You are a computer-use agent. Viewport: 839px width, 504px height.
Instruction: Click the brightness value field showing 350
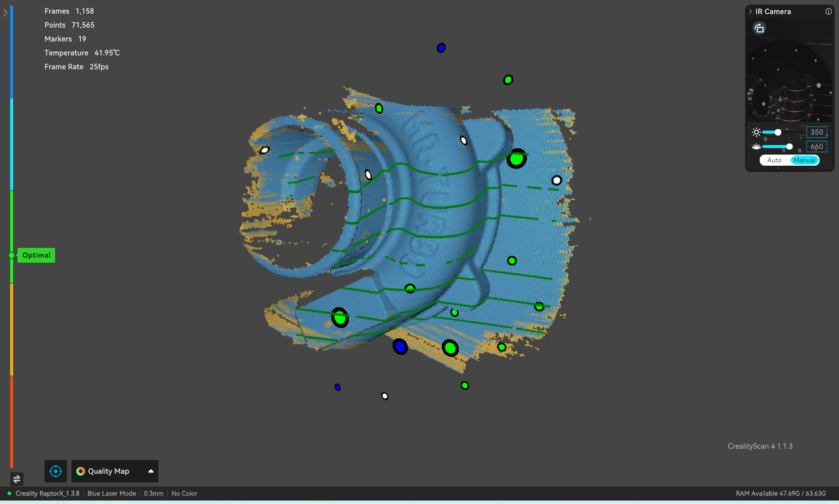[x=816, y=132]
